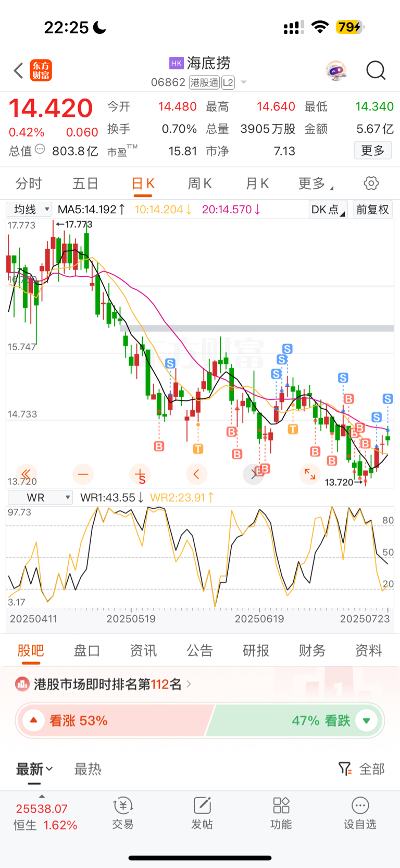Open the 资料 tab
This screenshot has width=400, height=868.
(368, 651)
